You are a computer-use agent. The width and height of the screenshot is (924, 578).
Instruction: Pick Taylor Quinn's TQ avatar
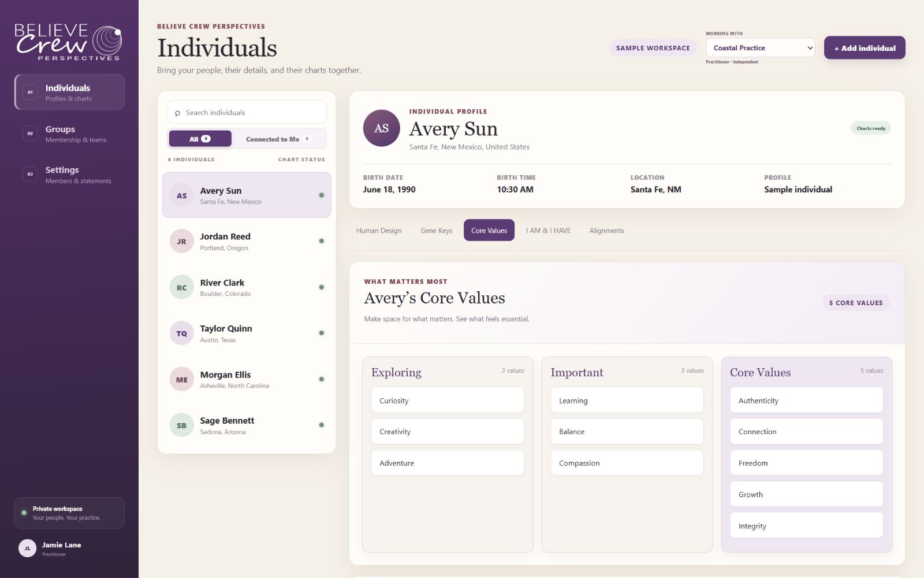tap(181, 333)
